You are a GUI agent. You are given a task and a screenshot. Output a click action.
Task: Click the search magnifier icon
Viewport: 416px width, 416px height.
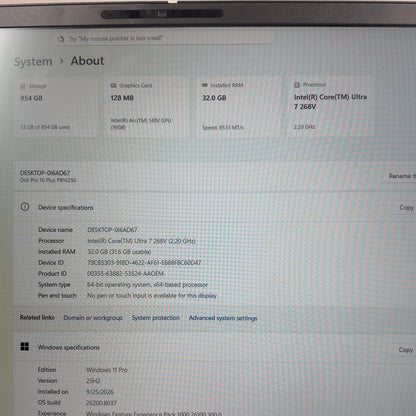[61, 39]
